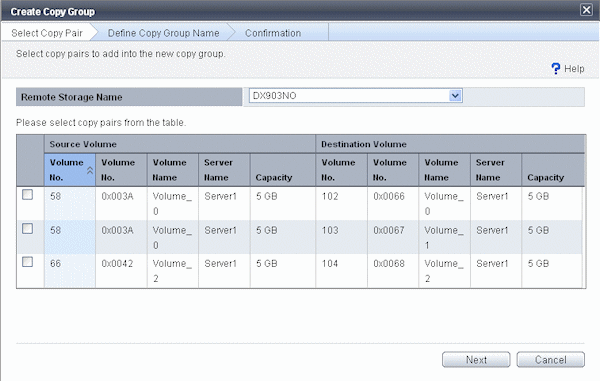Check the box for destination volume 102
600x381 pixels.
pyautogui.click(x=27, y=195)
